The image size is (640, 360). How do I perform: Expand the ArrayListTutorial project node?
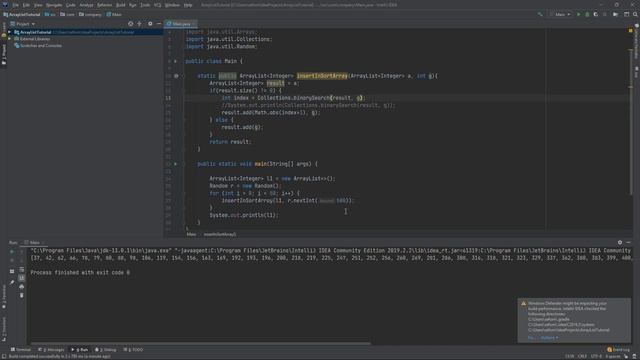(x=9, y=32)
